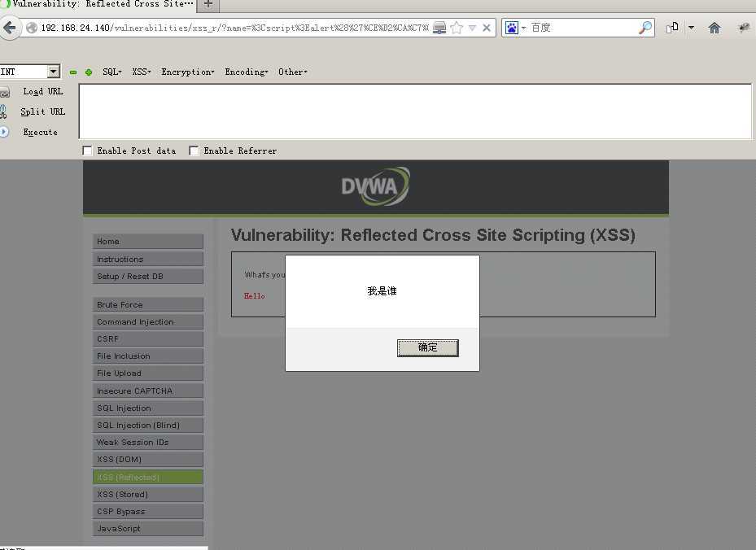
Task: Open the XSS menu in HackBar
Action: tap(142, 72)
